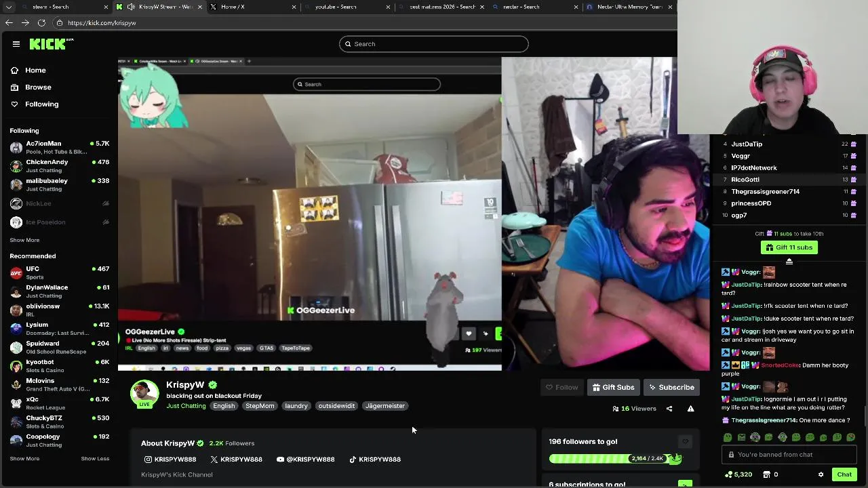Collapse Recommended list with Show Less

(95, 459)
